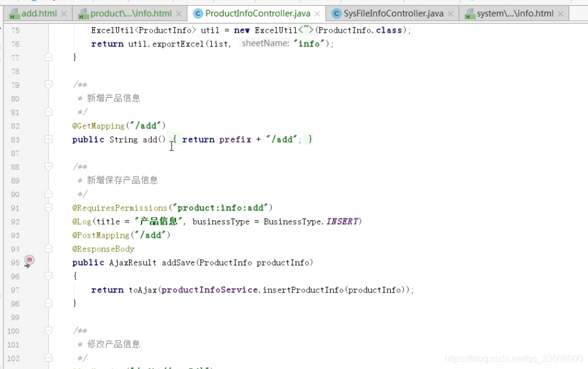
Task: Collapse the comment end fold at line 81
Action: click(x=48, y=112)
